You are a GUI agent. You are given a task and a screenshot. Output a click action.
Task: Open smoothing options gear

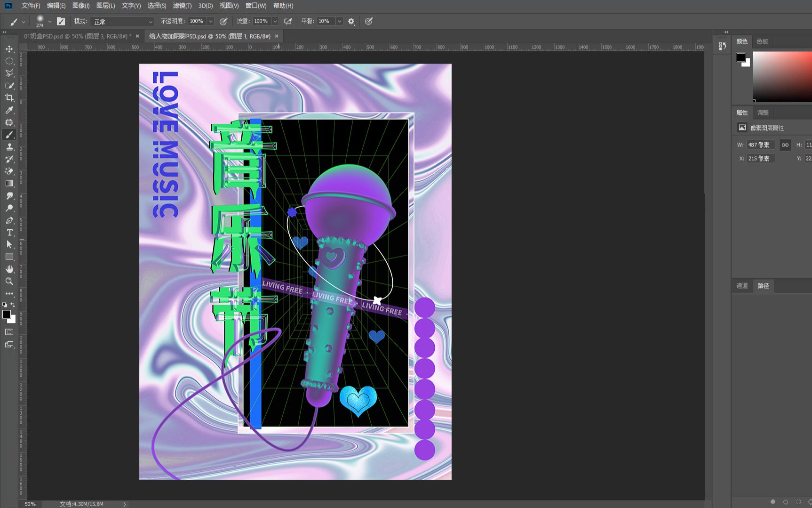pyautogui.click(x=351, y=21)
